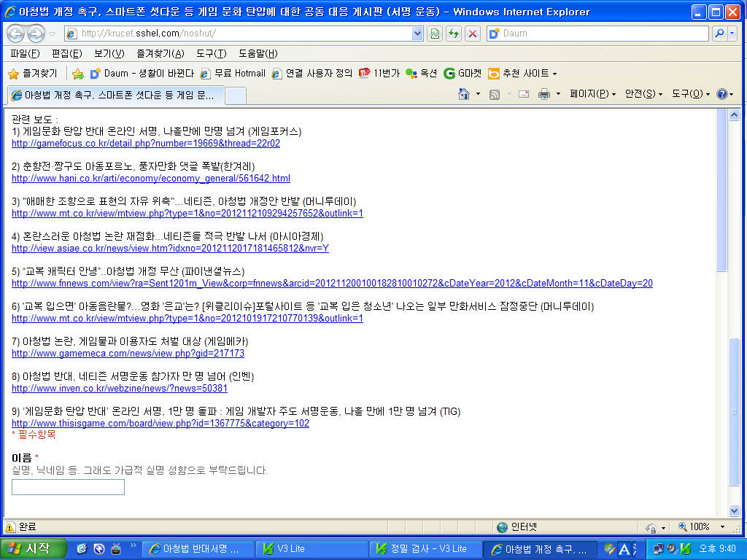Open the thisisgame.com board link

tap(160, 424)
